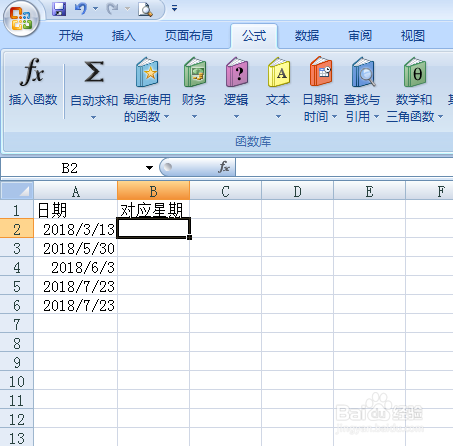The image size is (453, 446).
Task: Select row 10 header
Action: [x=17, y=381]
